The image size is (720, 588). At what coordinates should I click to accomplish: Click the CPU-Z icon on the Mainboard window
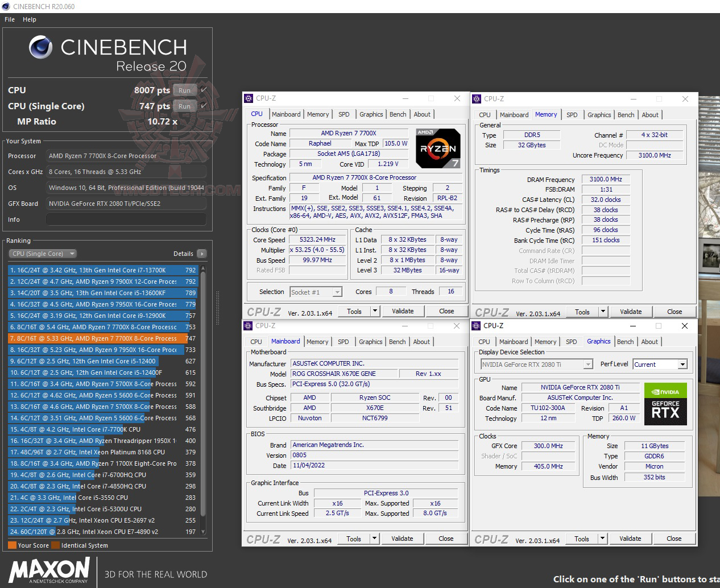point(248,325)
